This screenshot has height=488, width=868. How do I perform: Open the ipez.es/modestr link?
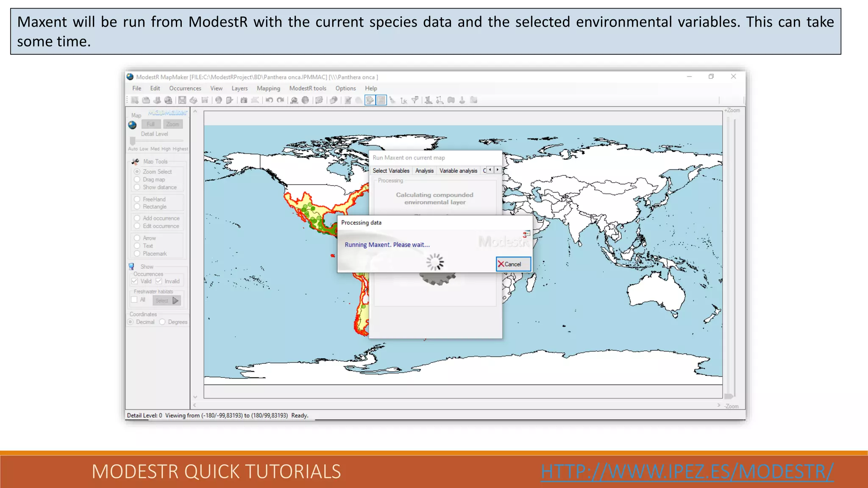pos(687,471)
